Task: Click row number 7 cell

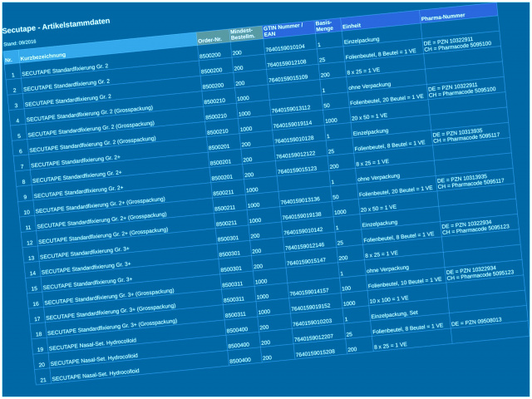Action: click(x=22, y=166)
